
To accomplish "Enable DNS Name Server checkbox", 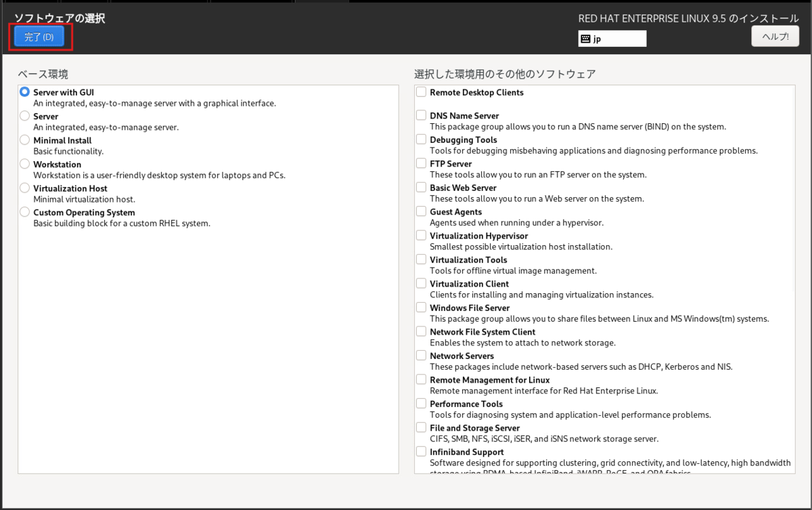I will pyautogui.click(x=421, y=115).
